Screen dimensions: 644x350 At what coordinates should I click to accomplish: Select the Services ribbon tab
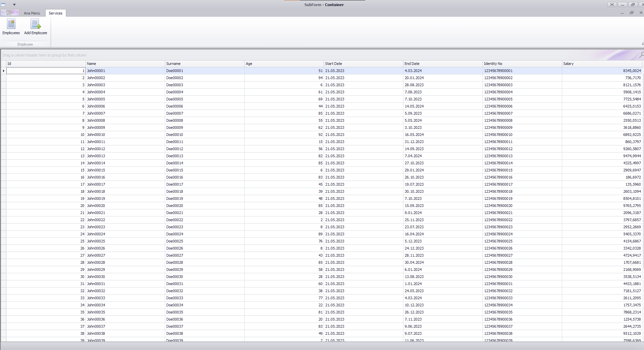pyautogui.click(x=55, y=13)
